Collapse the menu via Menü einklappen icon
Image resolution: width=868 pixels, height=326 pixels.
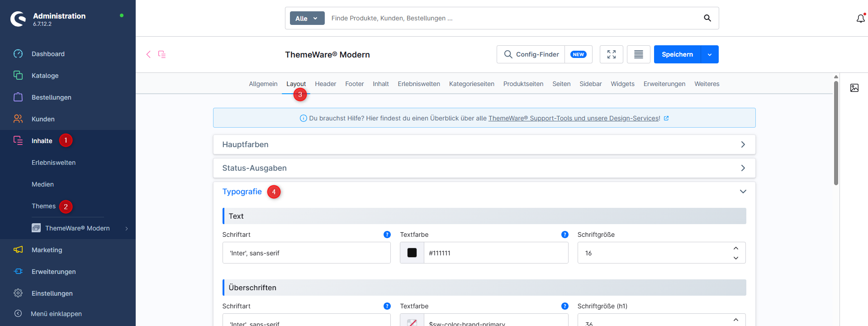click(x=18, y=313)
